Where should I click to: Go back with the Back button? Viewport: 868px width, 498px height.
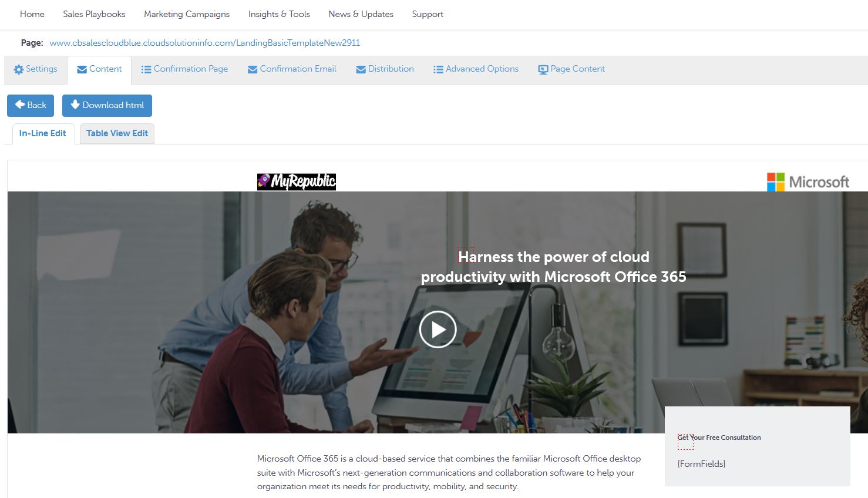31,106
